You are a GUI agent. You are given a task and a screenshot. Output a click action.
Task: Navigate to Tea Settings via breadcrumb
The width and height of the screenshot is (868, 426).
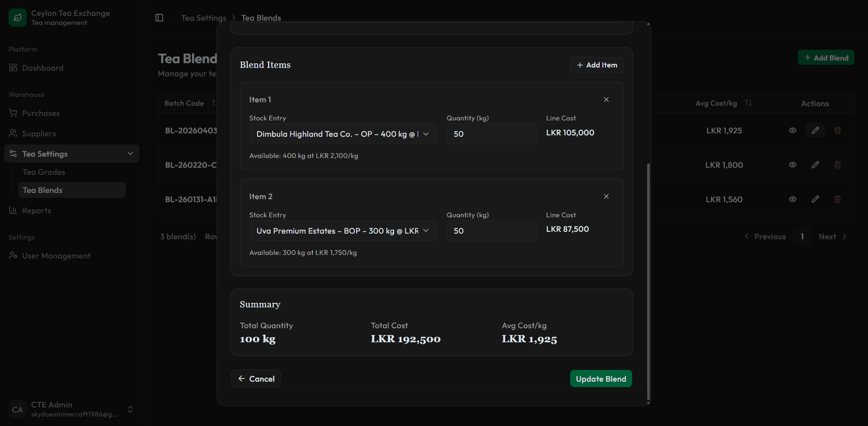pyautogui.click(x=204, y=17)
